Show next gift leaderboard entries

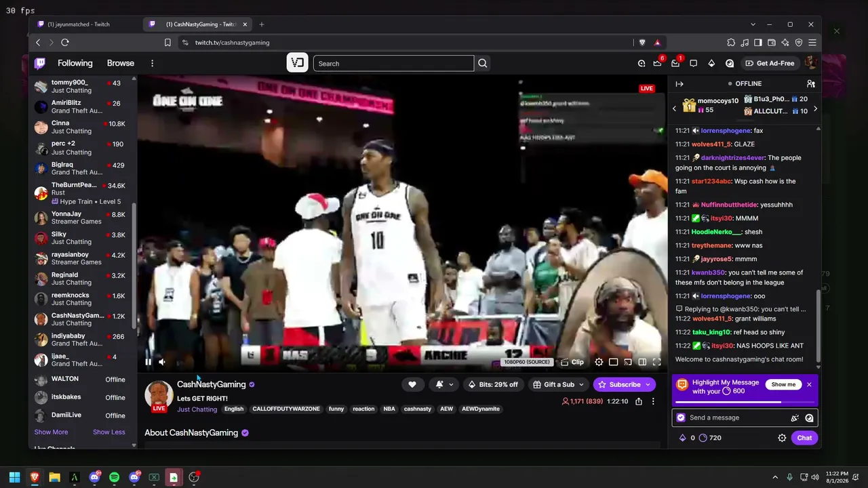tap(815, 108)
